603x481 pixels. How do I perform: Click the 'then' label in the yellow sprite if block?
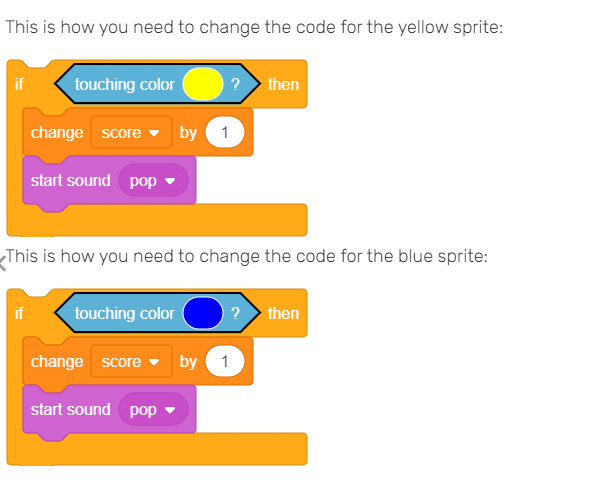click(x=283, y=85)
